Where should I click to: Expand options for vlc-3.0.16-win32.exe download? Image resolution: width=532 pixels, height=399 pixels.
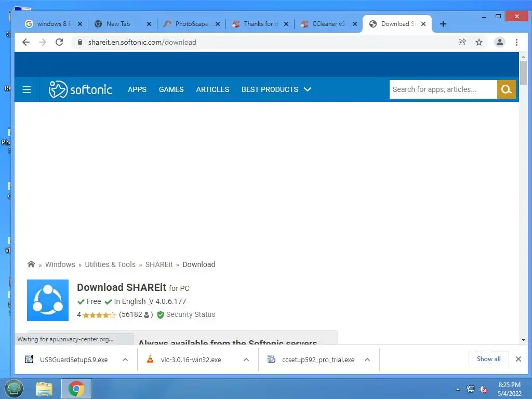pos(246,360)
